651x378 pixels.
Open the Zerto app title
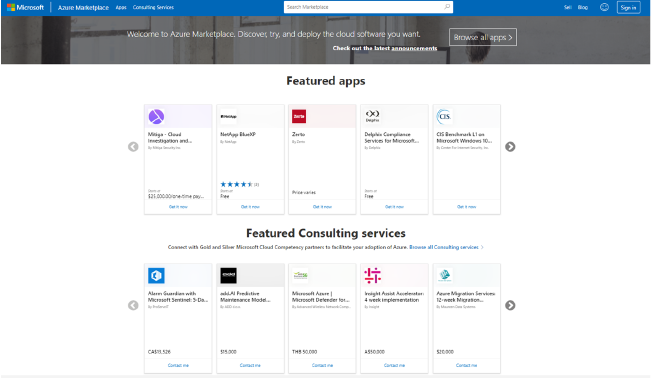299,135
